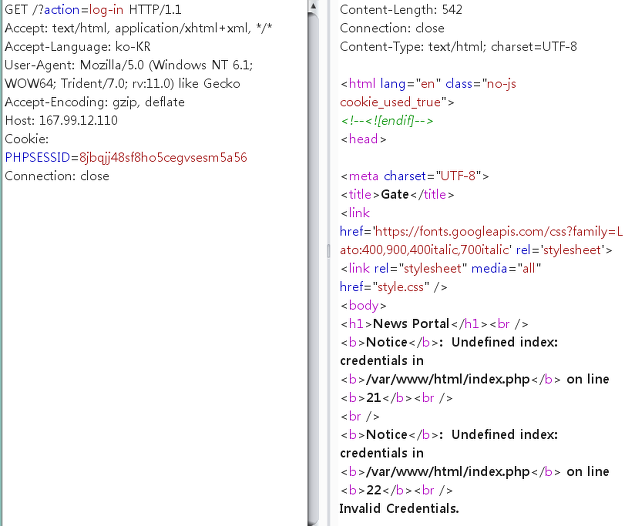The width and height of the screenshot is (635, 526).
Task: Click the 'GET /?action=log-in HTTP/1.1' request line
Action: pos(93,9)
